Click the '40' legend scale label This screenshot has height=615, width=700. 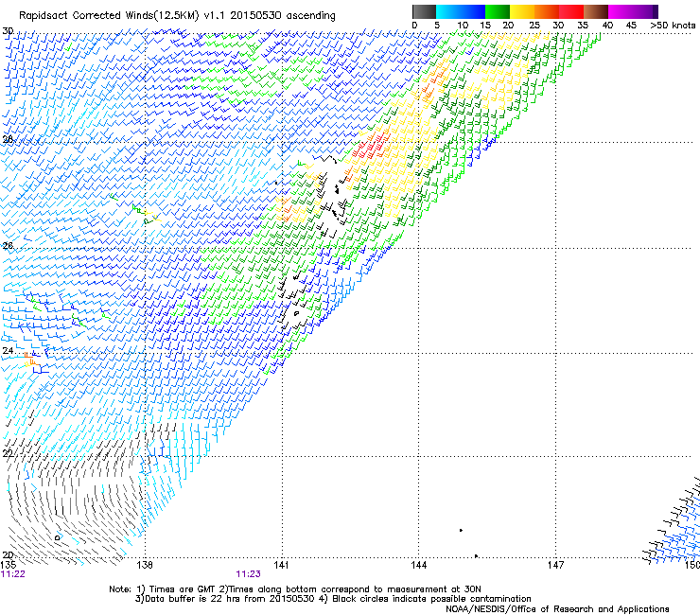(607, 26)
